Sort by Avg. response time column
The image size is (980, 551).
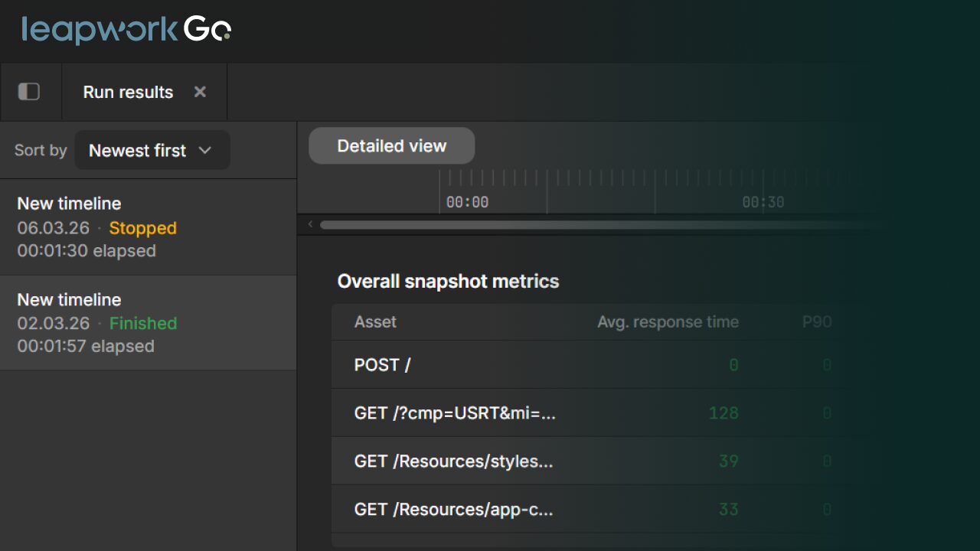coord(668,322)
